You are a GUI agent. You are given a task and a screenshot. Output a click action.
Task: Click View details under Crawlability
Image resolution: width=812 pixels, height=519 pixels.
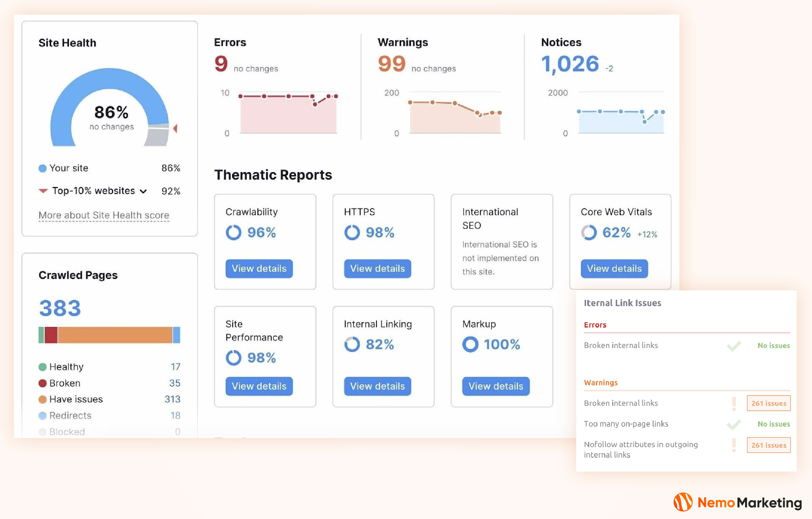pyautogui.click(x=259, y=269)
